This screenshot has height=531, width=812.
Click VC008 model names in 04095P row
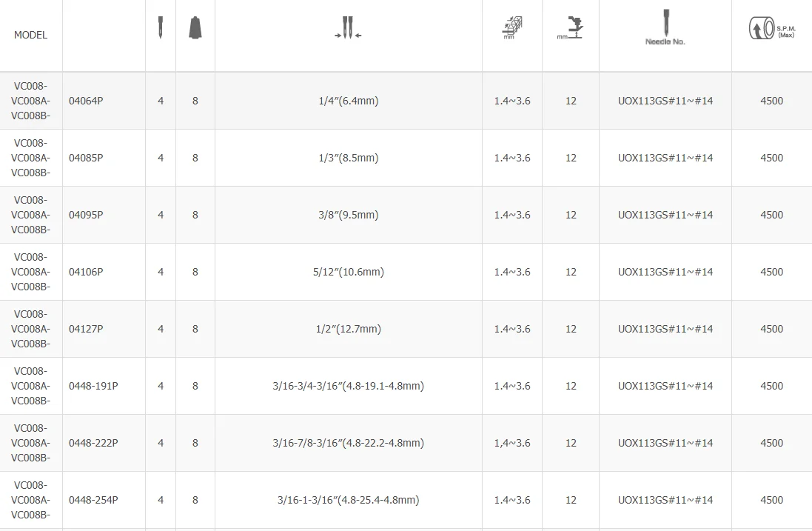pos(30,215)
